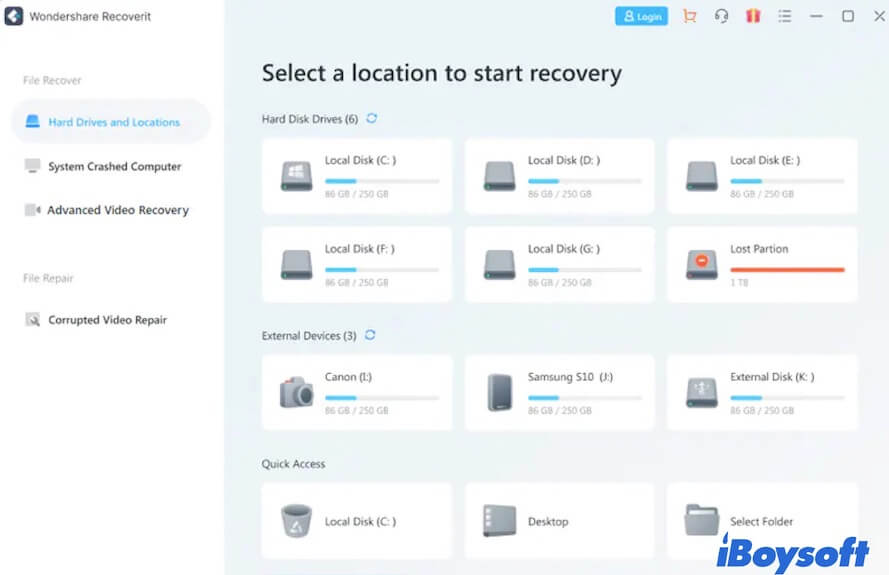Open the shopping cart icon
The image size is (889, 575).
[x=689, y=16]
